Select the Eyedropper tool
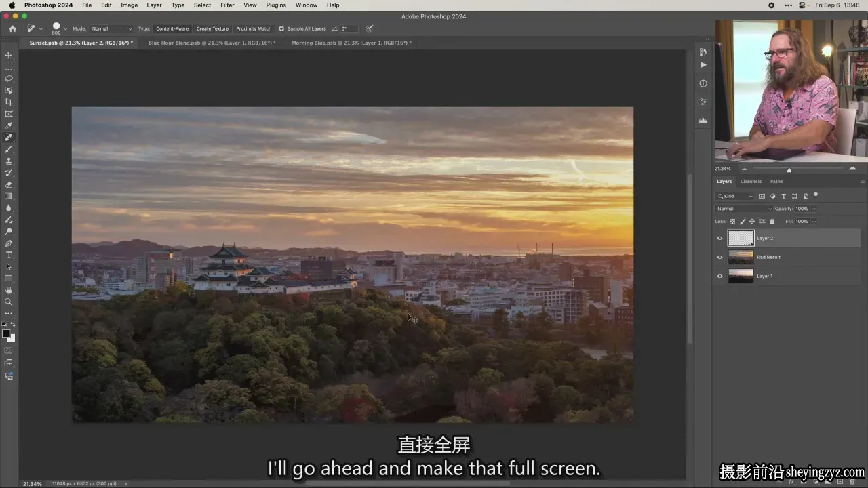Viewport: 868px width, 488px height. coord(9,125)
